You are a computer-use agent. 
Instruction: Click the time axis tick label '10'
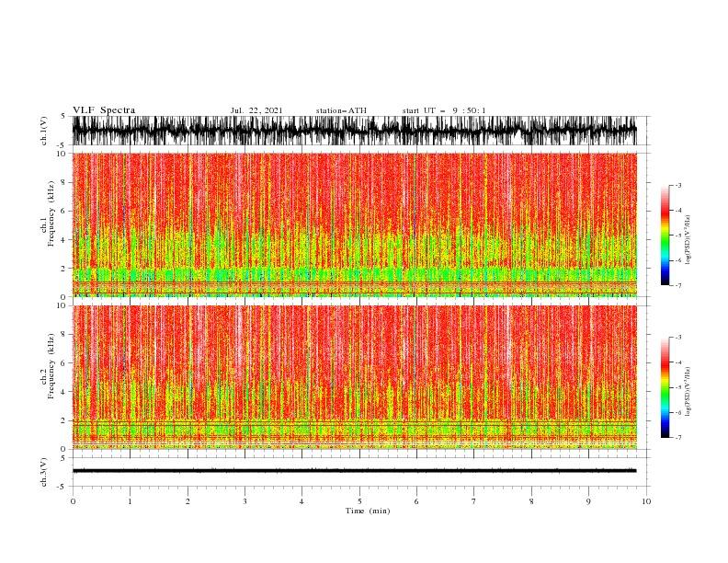646,501
